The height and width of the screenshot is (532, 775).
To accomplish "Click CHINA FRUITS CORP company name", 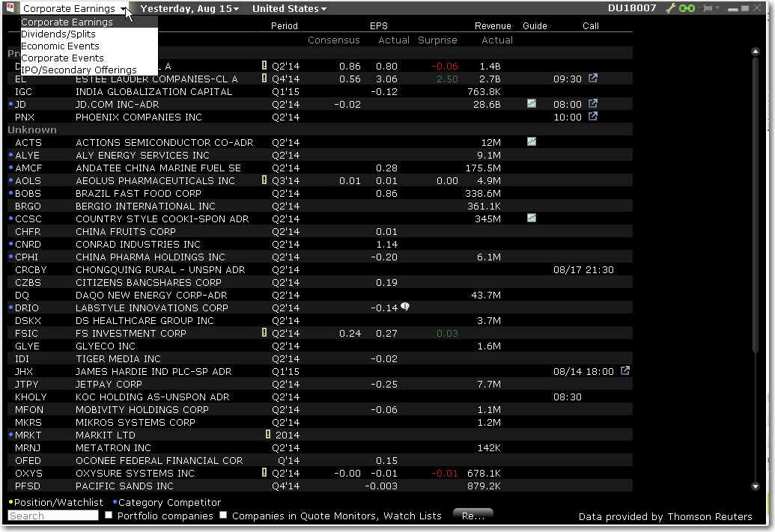I will (x=126, y=231).
